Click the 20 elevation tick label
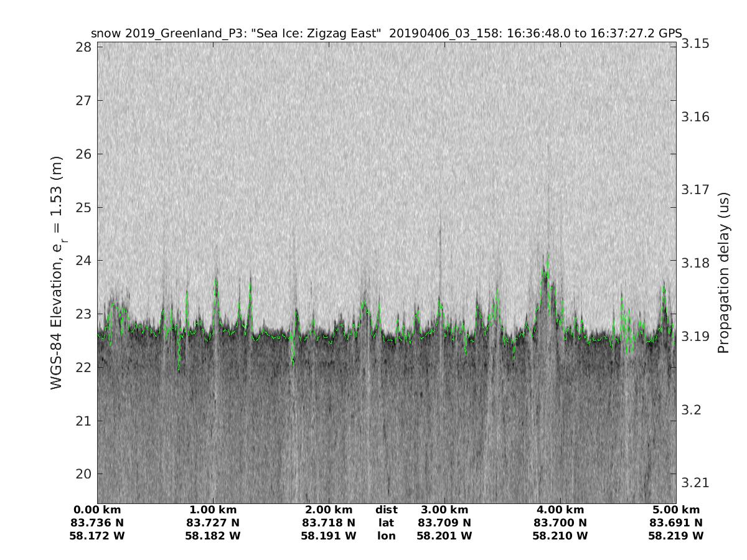The height and width of the screenshot is (560, 747). (85, 474)
